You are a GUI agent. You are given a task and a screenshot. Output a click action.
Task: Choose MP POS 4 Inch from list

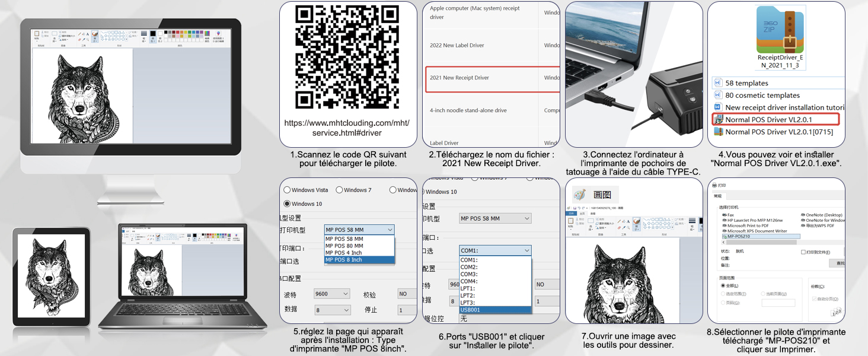(x=359, y=253)
